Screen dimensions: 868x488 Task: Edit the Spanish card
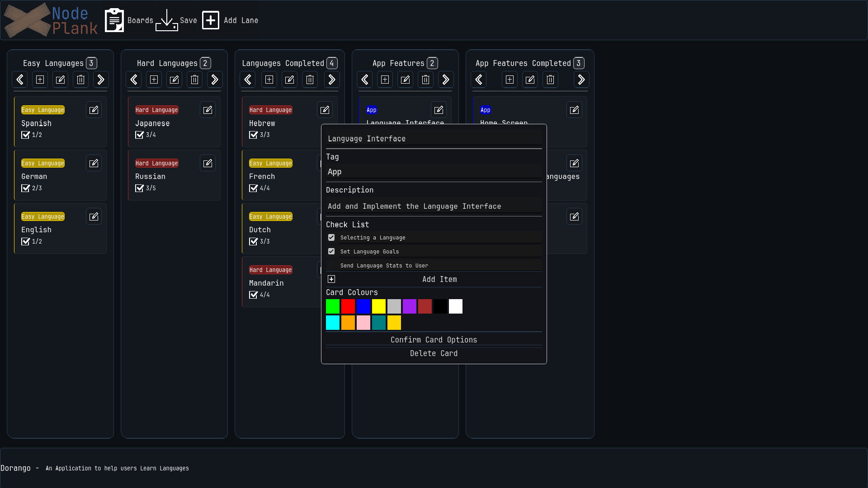coord(94,110)
